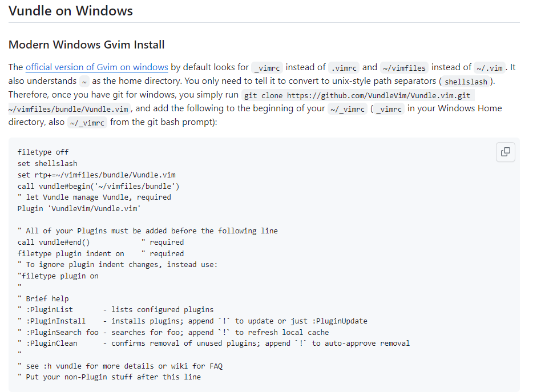
Task: Click the Vundle on Windows heading
Action: click(x=71, y=11)
